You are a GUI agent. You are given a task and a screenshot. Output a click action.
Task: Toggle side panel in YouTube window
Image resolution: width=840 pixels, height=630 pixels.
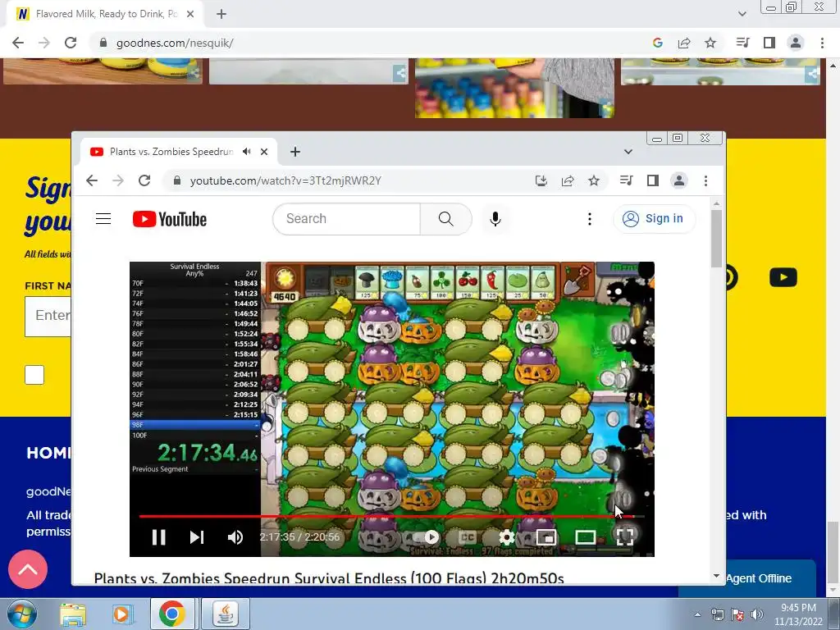coord(652,180)
